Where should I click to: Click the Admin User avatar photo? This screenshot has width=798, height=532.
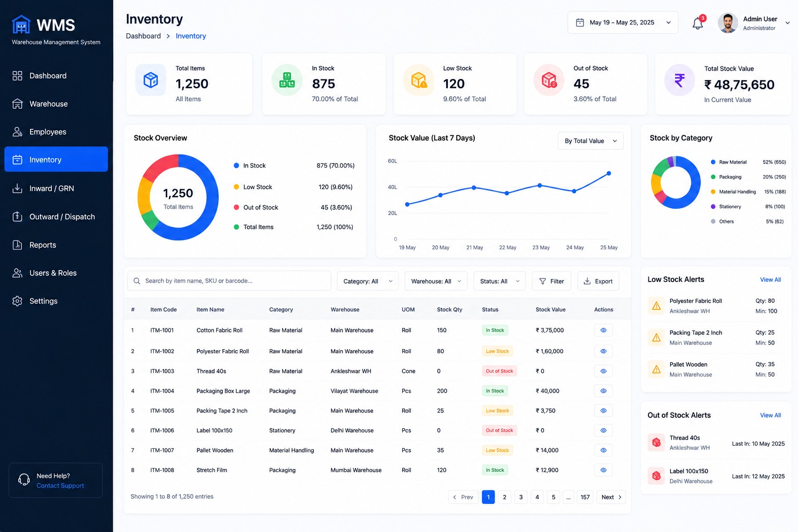728,23
